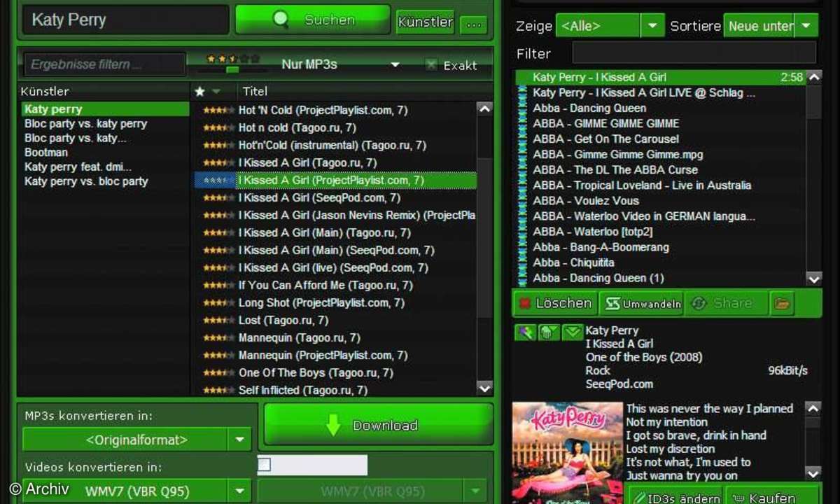Click rating stars of Long Shot (ProjectPlaylist.com, 7)

(218, 303)
